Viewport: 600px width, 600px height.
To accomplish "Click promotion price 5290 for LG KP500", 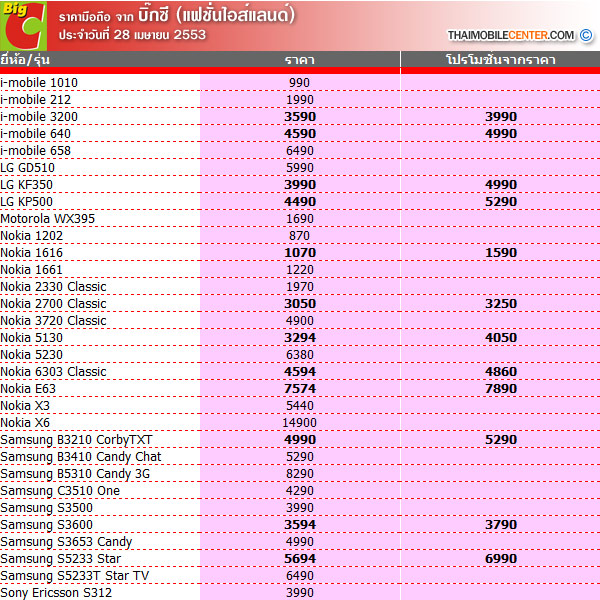I will point(501,202).
